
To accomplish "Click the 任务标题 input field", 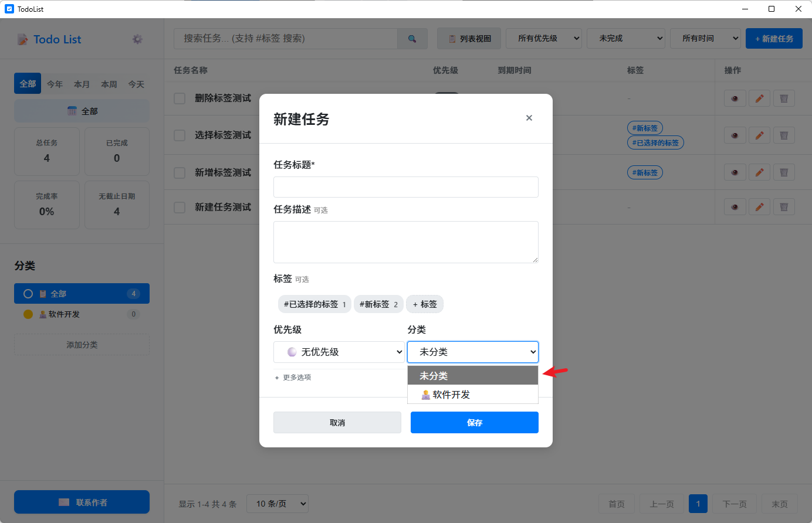I will click(x=406, y=187).
